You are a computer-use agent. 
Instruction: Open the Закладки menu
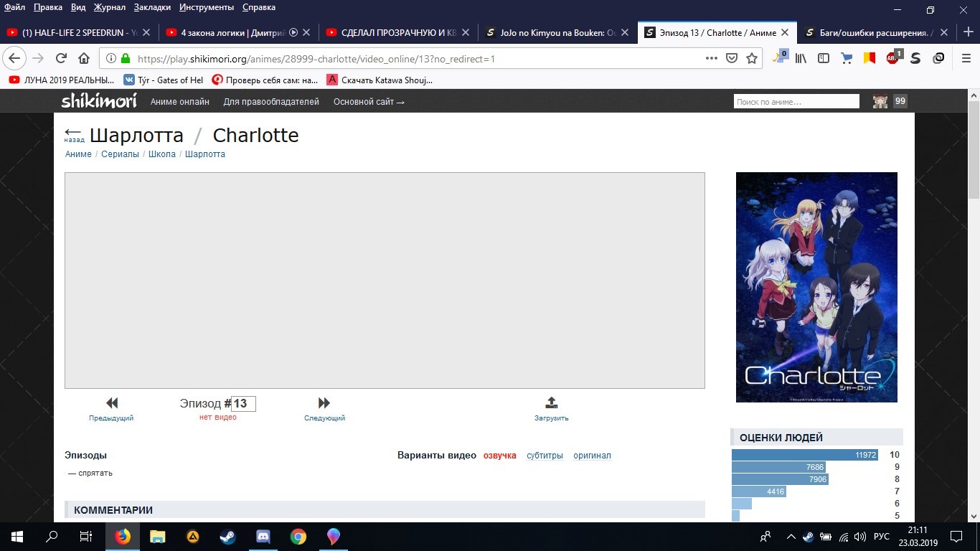tap(152, 7)
